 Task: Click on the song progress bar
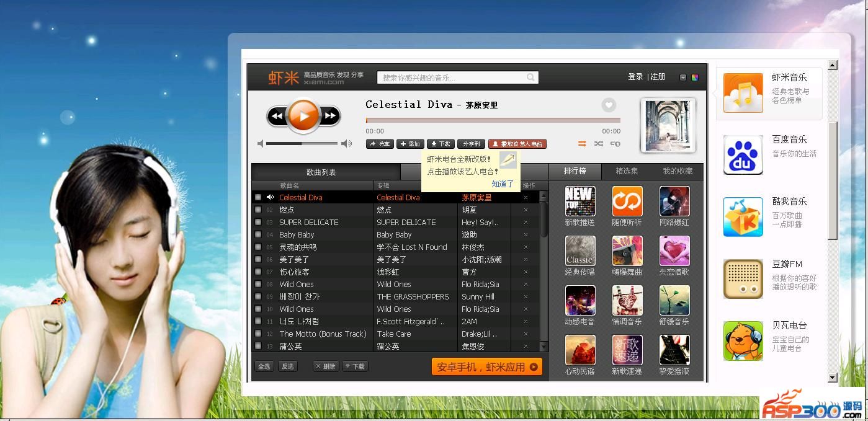pyautogui.click(x=493, y=120)
